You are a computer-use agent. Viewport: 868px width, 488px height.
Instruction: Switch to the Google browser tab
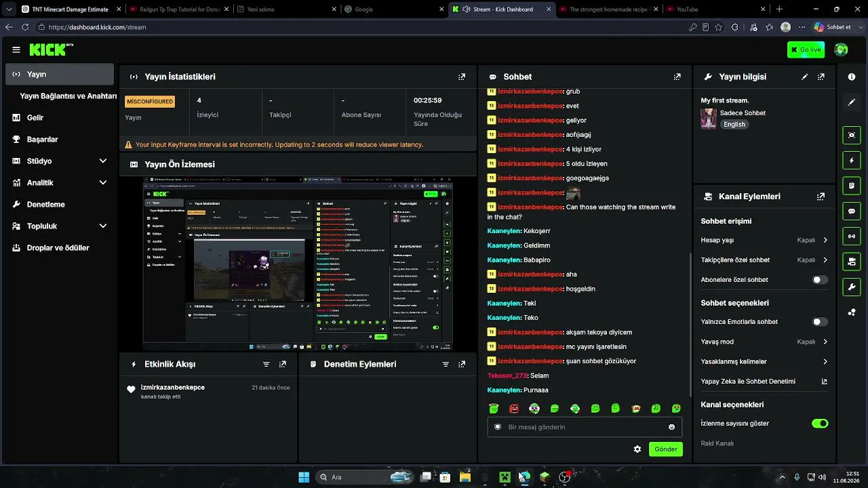click(394, 9)
